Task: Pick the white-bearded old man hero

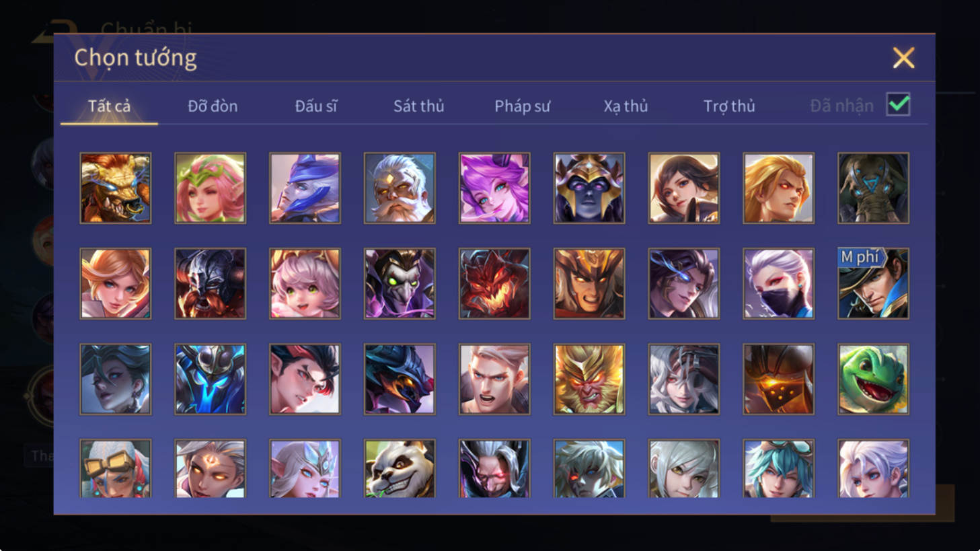Action: click(400, 188)
